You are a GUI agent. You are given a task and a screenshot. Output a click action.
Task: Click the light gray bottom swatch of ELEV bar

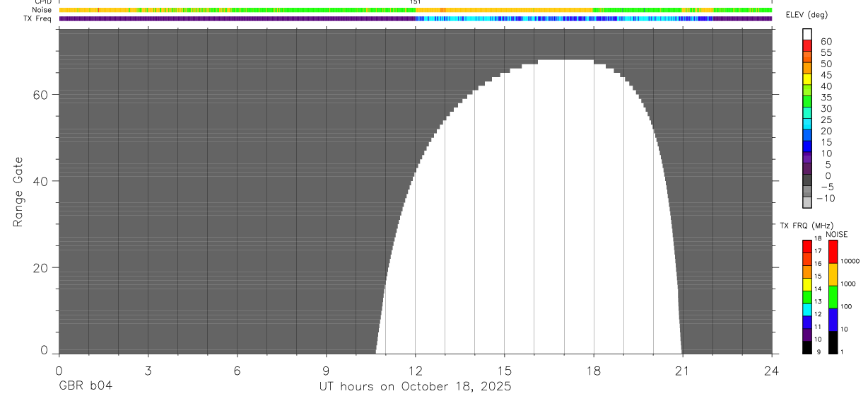(x=807, y=202)
